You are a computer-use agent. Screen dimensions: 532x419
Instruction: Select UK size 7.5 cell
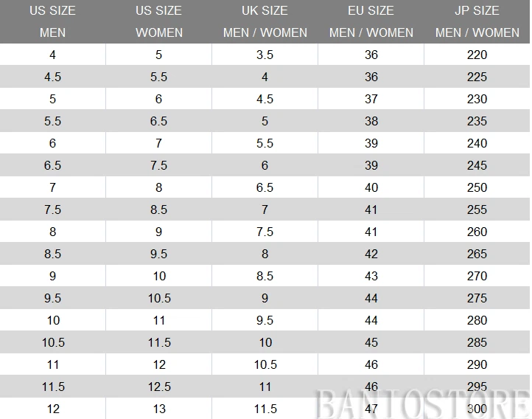(265, 232)
